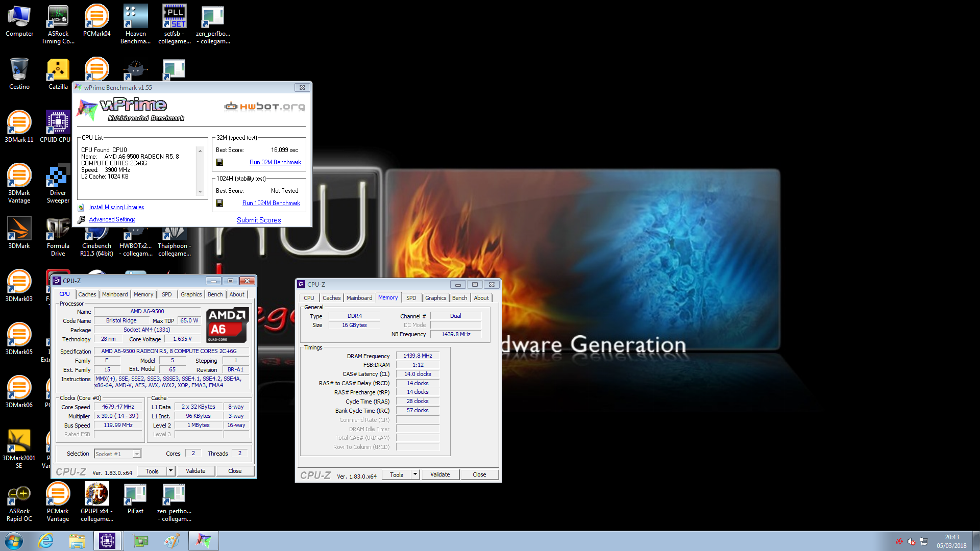This screenshot has height=551, width=980.
Task: Click Close button in left CPU-Z
Action: (x=235, y=471)
